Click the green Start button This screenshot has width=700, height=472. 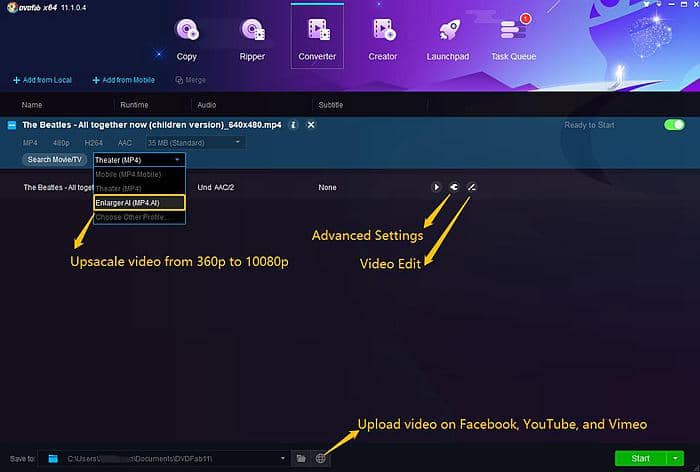[x=640, y=459]
